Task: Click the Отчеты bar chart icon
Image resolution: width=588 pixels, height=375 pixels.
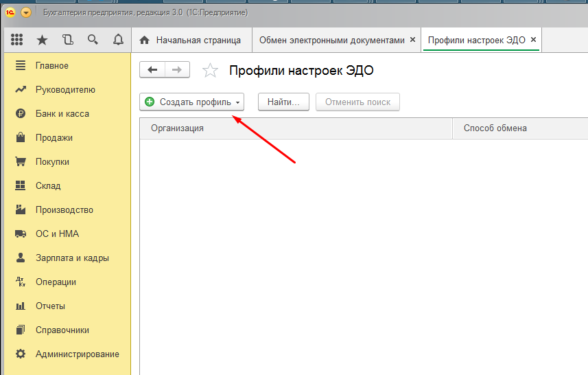Action: click(21, 306)
